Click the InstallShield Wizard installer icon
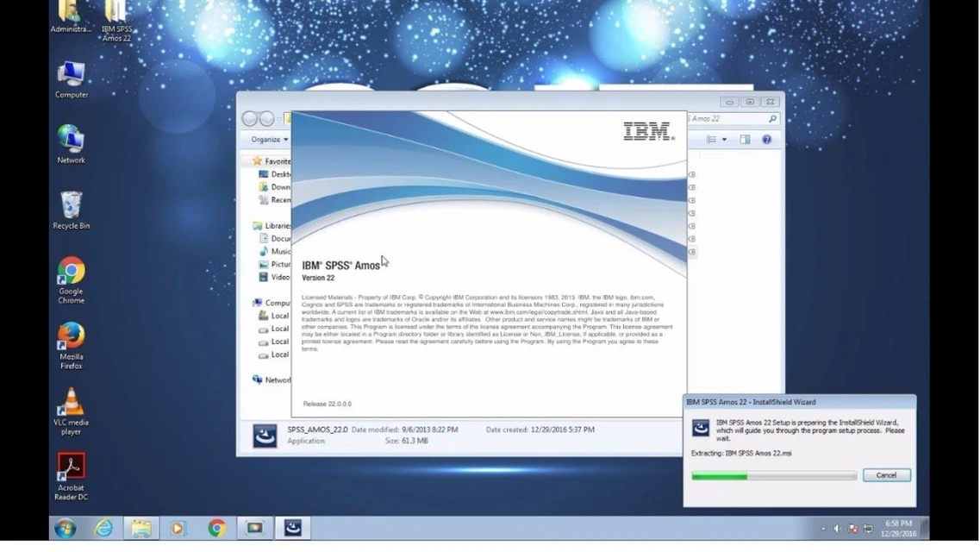 tap(701, 428)
